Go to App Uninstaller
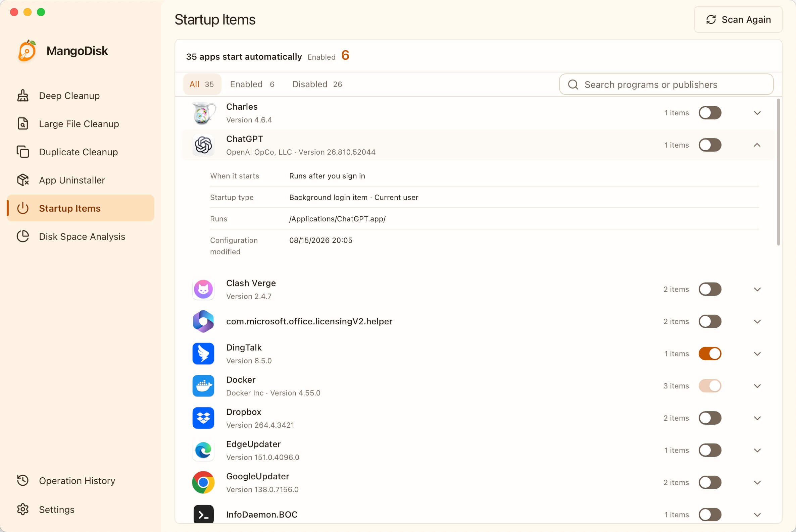 (x=81, y=180)
